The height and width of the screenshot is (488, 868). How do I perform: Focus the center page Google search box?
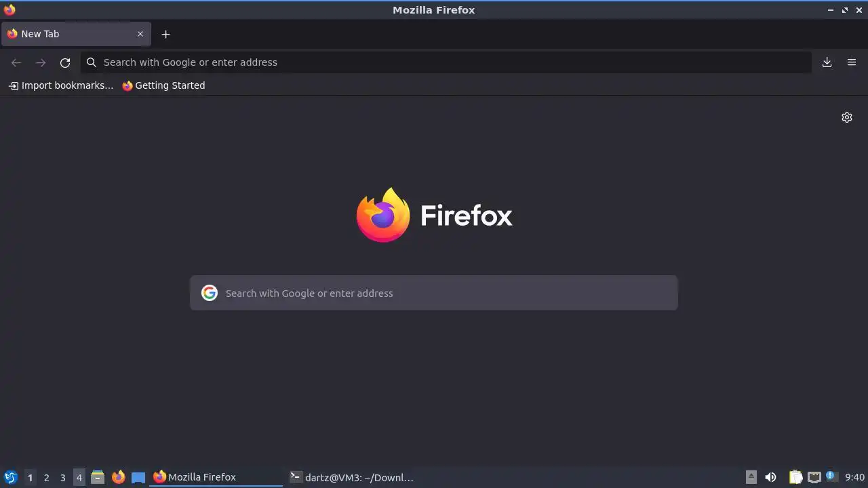pyautogui.click(x=434, y=293)
